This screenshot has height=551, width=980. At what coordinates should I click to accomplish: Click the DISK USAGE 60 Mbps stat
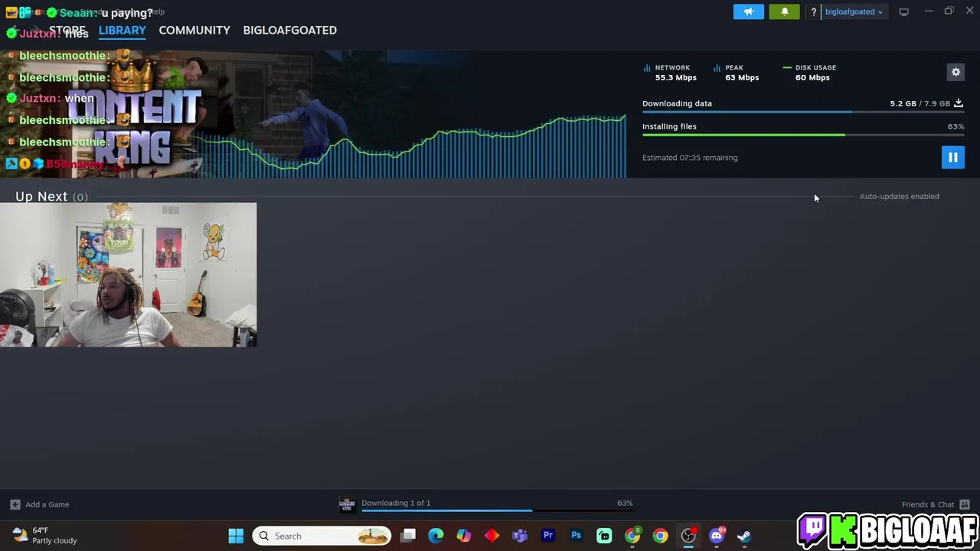pyautogui.click(x=810, y=73)
